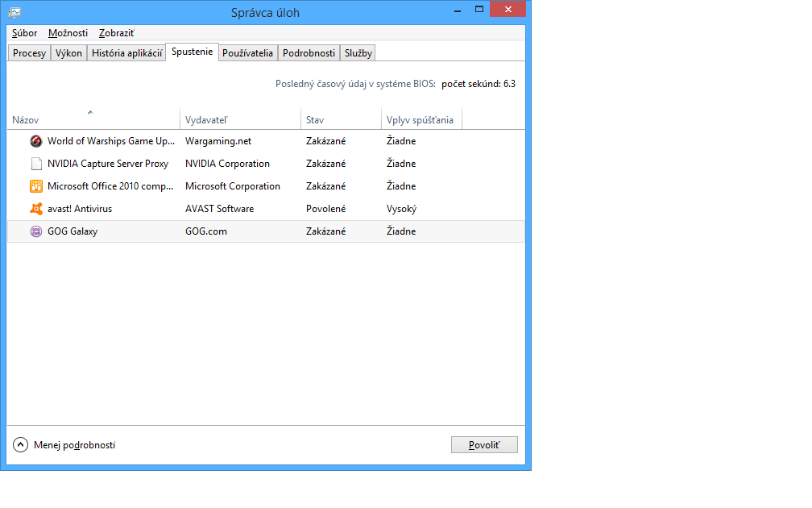Click Žiadne impact in the Microsoft Office row
Viewport: 812px width, 508px height.
[x=401, y=186]
